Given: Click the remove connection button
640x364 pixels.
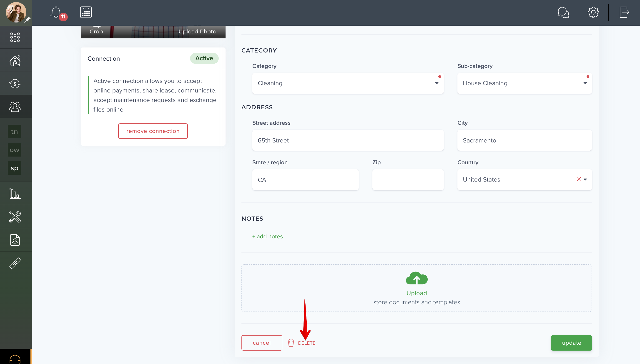Looking at the screenshot, I should (x=153, y=131).
